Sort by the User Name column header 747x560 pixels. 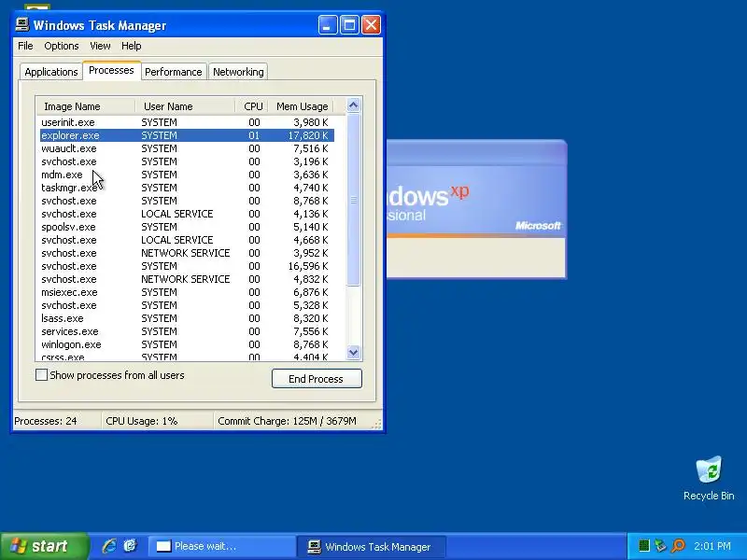point(185,106)
